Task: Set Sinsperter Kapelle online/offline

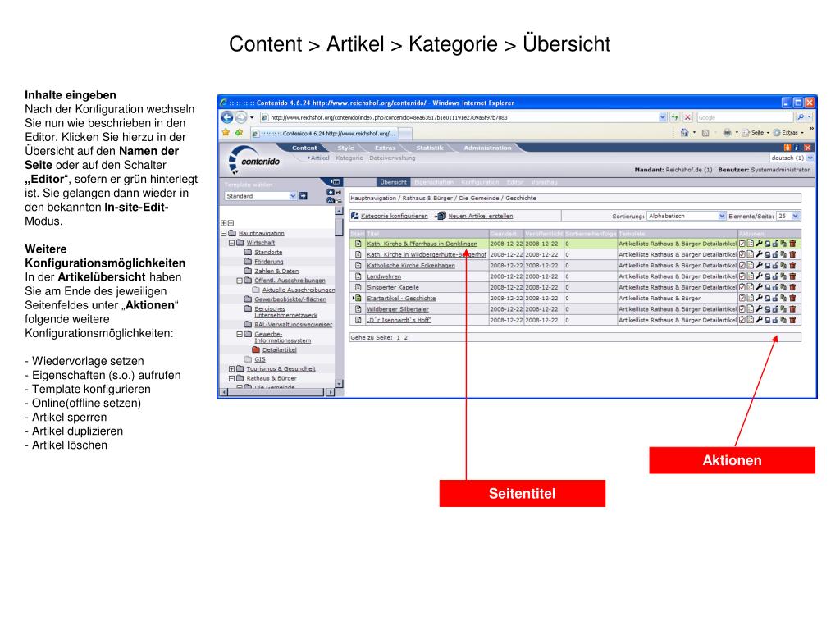Action: click(768, 287)
